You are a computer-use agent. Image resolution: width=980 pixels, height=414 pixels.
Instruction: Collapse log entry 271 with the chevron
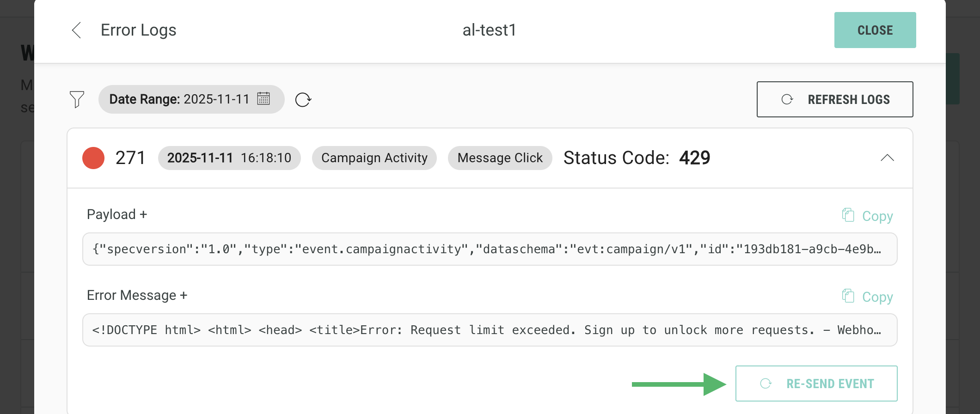point(887,158)
